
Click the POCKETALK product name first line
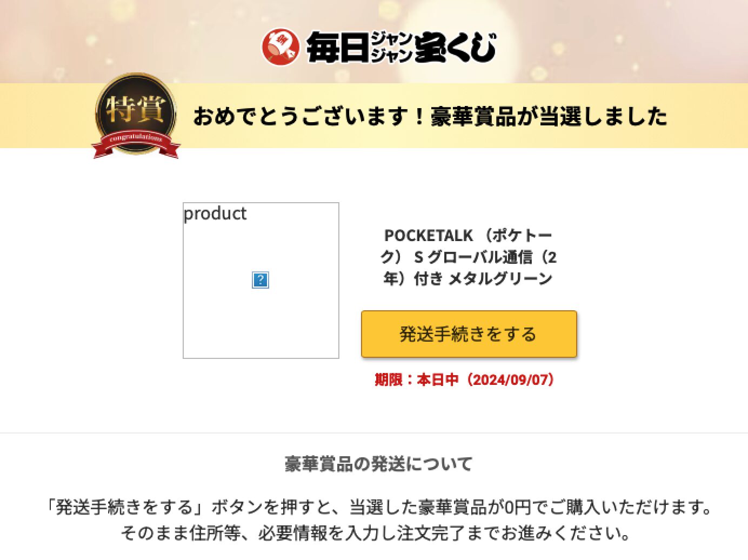point(468,235)
